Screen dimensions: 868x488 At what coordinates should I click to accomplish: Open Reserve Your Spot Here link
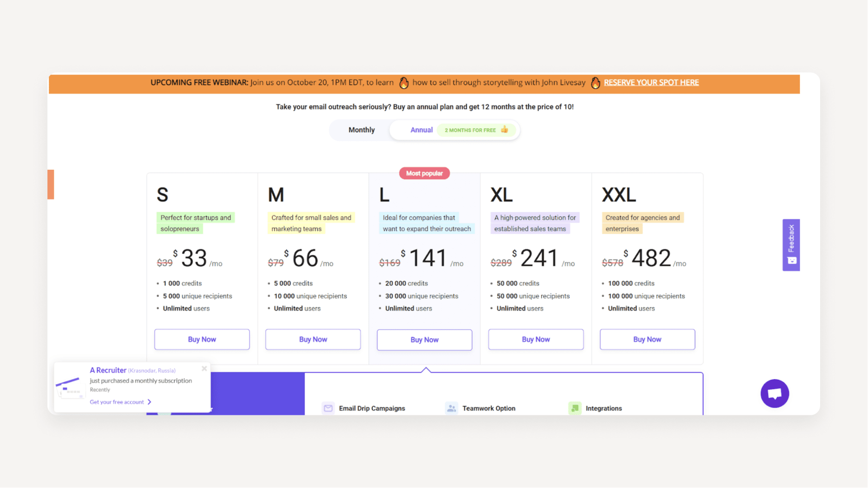pos(651,83)
